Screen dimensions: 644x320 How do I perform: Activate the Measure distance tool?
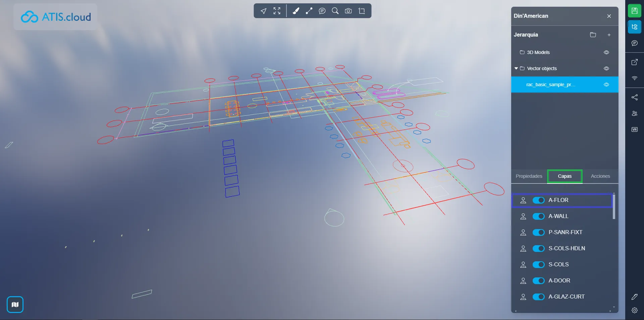pos(309,11)
